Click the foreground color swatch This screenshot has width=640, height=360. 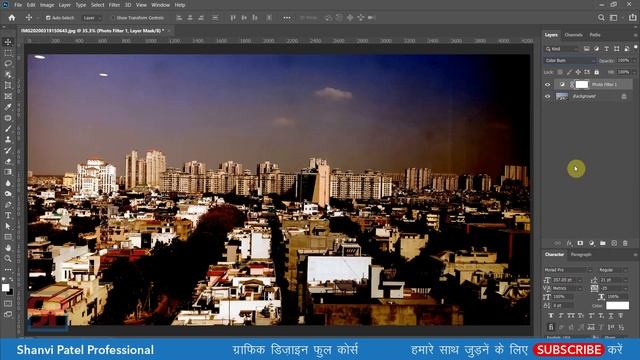click(x=5, y=288)
